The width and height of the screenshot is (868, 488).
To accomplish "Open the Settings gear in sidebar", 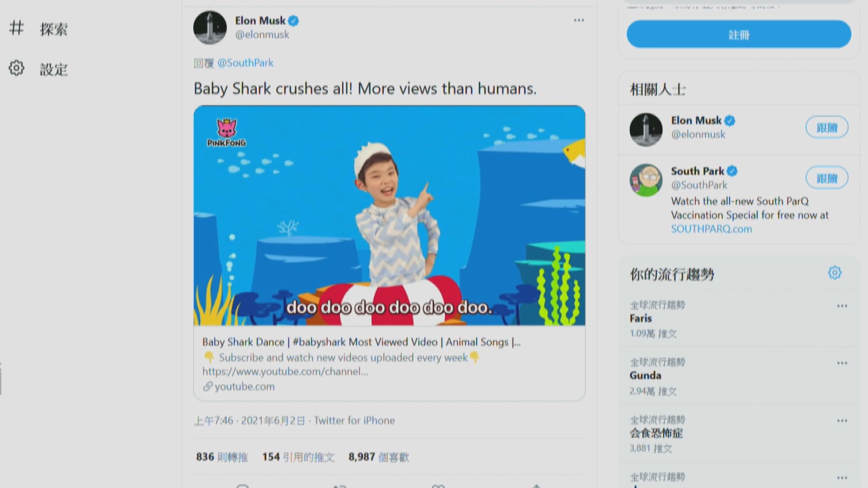I will pyautogui.click(x=17, y=68).
